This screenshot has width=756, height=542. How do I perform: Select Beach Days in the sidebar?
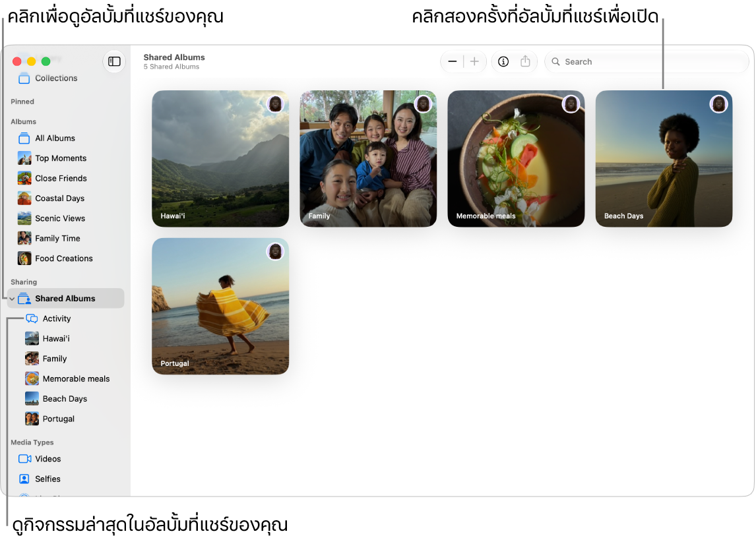[65, 399]
